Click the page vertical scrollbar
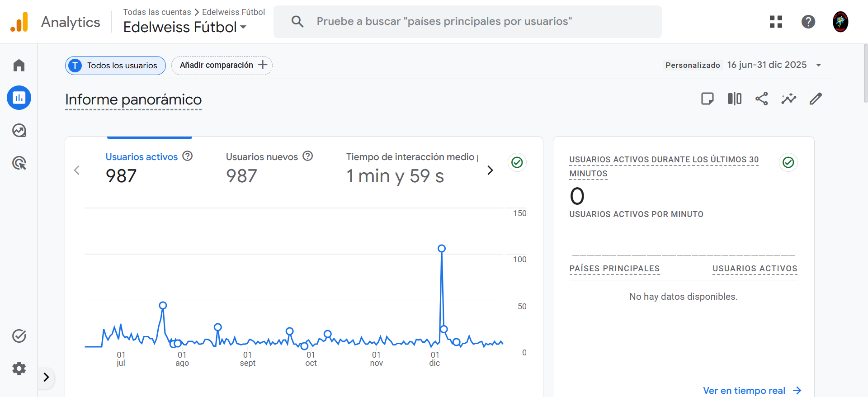The height and width of the screenshot is (397, 868). (x=865, y=73)
